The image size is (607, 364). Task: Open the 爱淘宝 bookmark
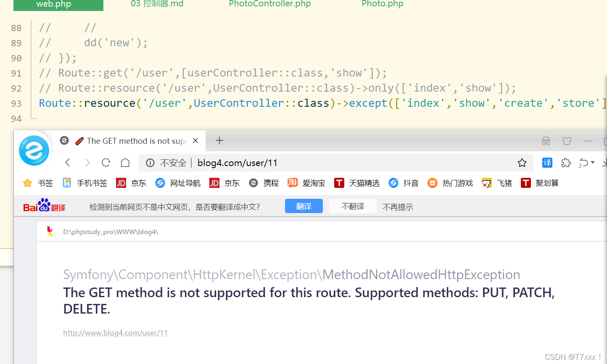coord(306,183)
